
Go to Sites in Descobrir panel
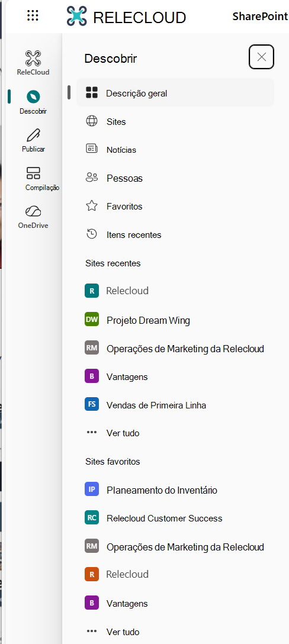click(x=175, y=121)
